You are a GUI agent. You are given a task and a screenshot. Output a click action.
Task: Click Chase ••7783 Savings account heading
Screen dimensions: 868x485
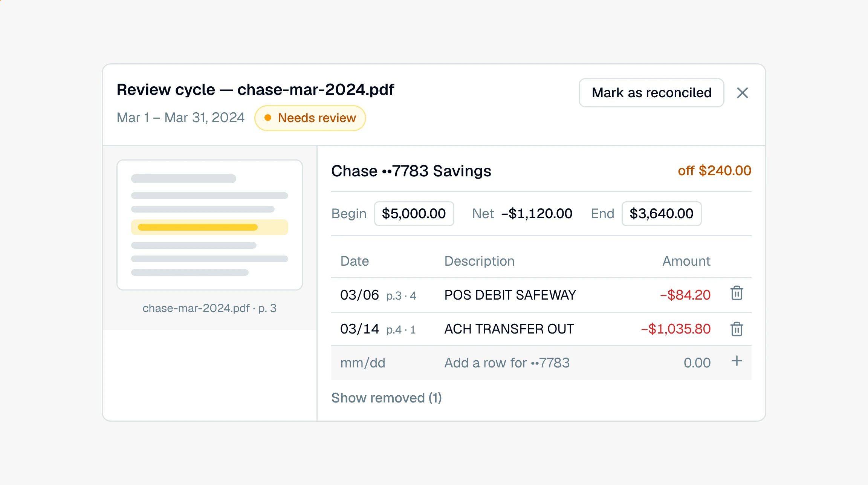pyautogui.click(x=411, y=171)
